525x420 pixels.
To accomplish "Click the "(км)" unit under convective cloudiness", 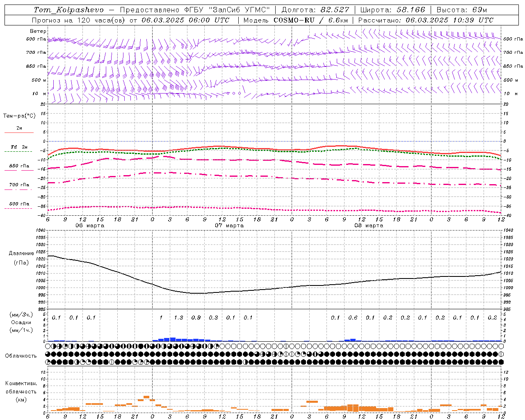I will (21, 399).
